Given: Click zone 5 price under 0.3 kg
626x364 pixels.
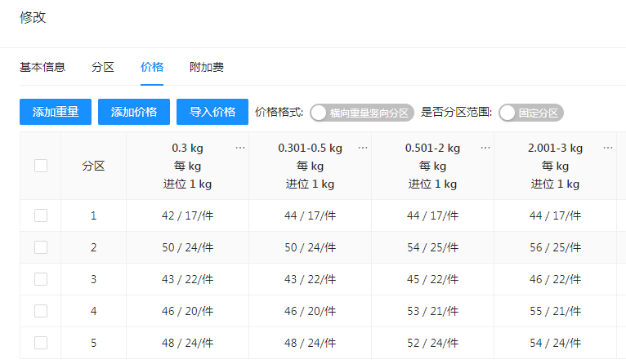Looking at the screenshot, I should click(187, 344).
